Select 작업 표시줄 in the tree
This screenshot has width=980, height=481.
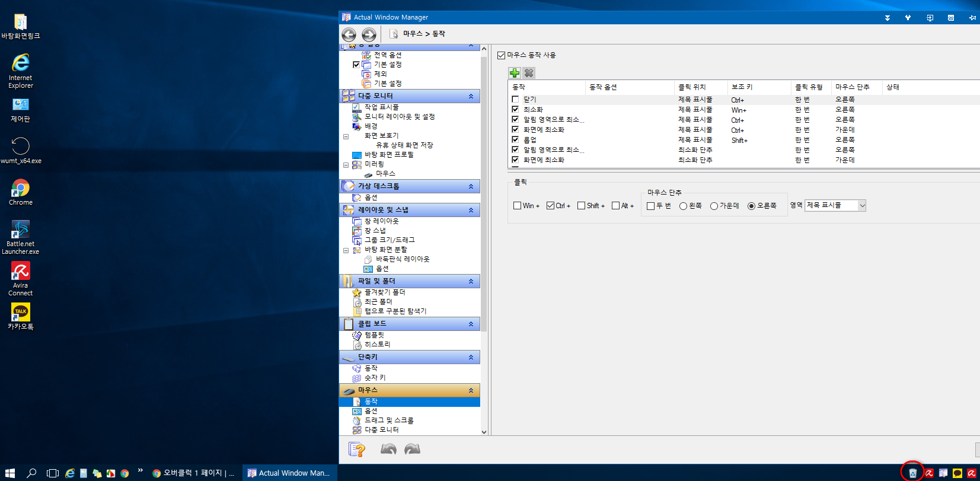[382, 107]
